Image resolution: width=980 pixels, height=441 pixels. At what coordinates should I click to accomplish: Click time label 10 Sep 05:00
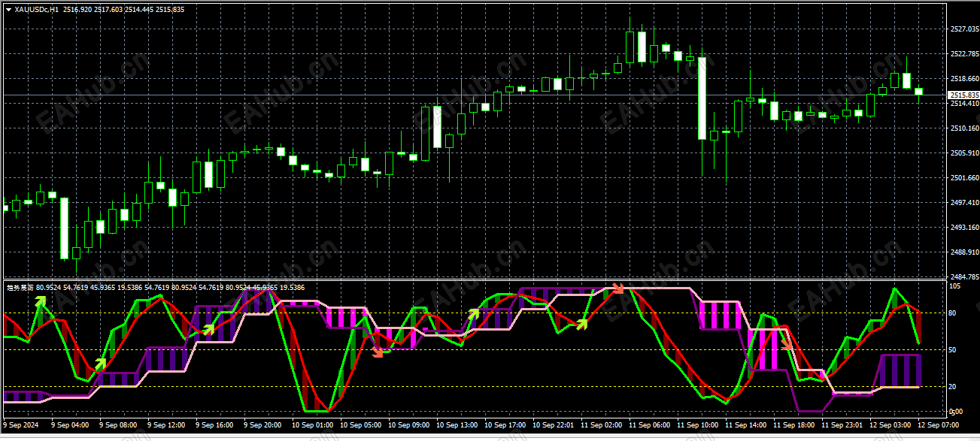click(363, 425)
